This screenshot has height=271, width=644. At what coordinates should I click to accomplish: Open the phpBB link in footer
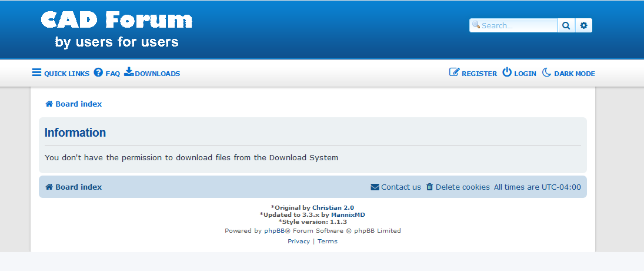275,231
